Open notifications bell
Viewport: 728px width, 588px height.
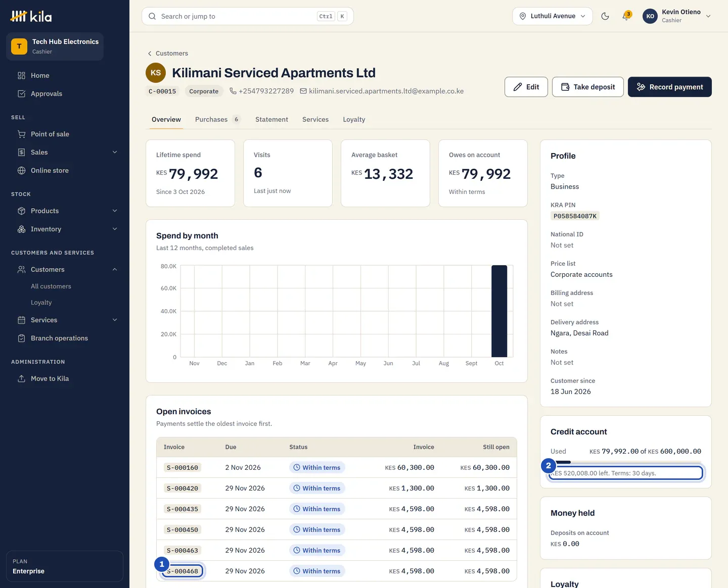click(x=626, y=16)
